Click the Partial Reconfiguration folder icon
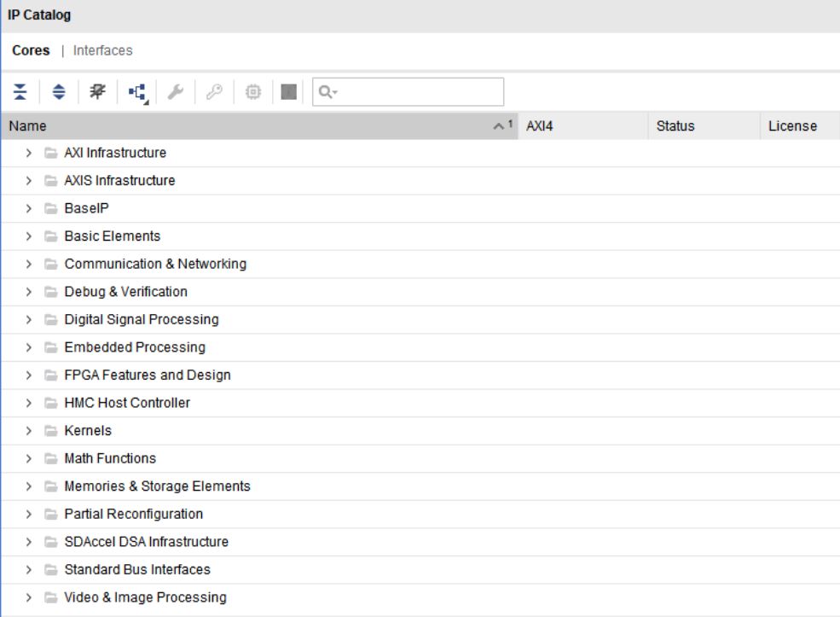The image size is (840, 617). [51, 514]
